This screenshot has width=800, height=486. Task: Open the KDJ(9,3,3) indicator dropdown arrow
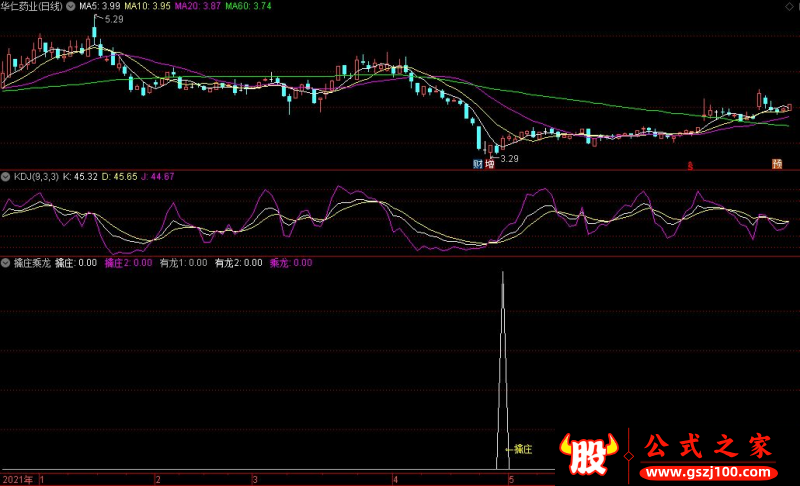[x=6, y=177]
